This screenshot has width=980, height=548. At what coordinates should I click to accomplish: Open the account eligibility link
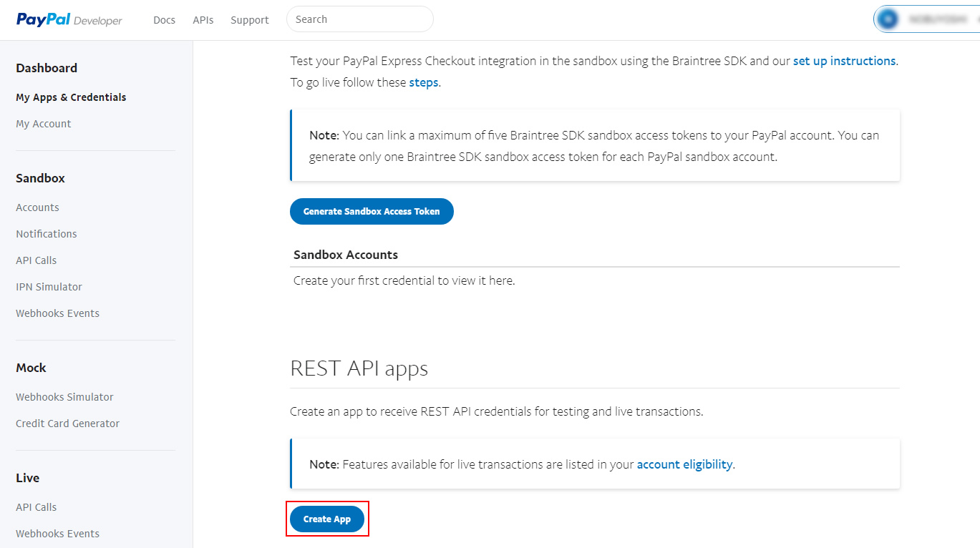tap(684, 464)
